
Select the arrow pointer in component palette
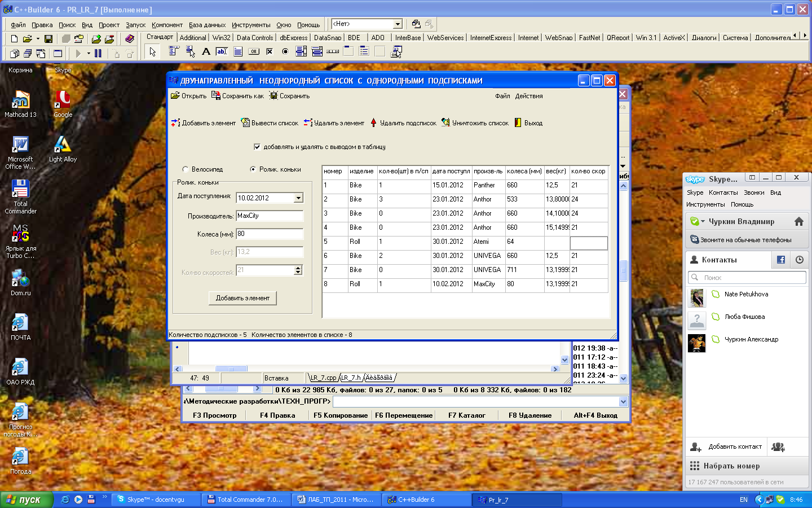tap(153, 52)
